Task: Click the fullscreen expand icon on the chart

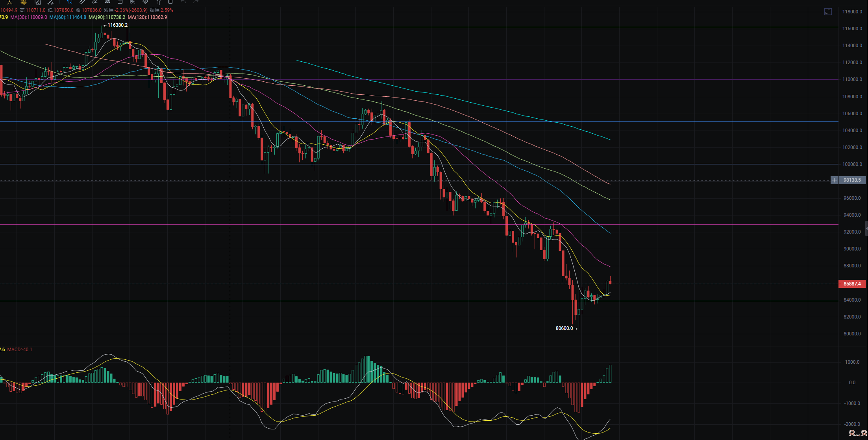Action: [x=828, y=12]
